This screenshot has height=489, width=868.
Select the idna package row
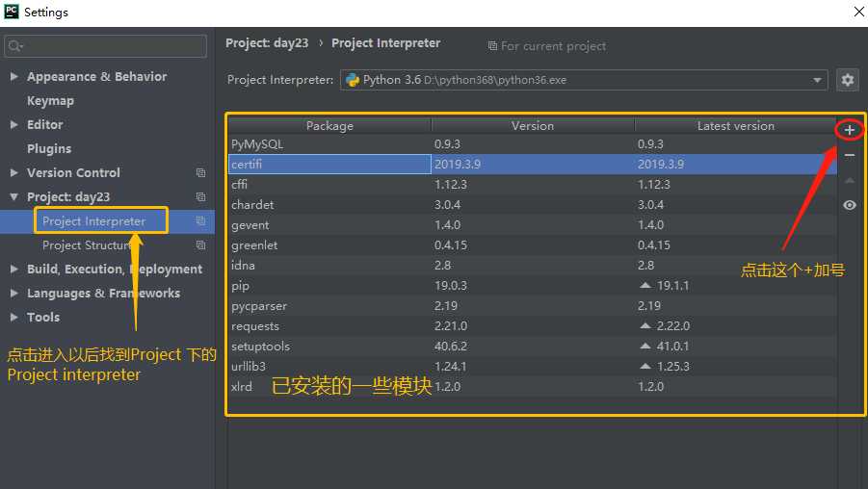pos(533,266)
